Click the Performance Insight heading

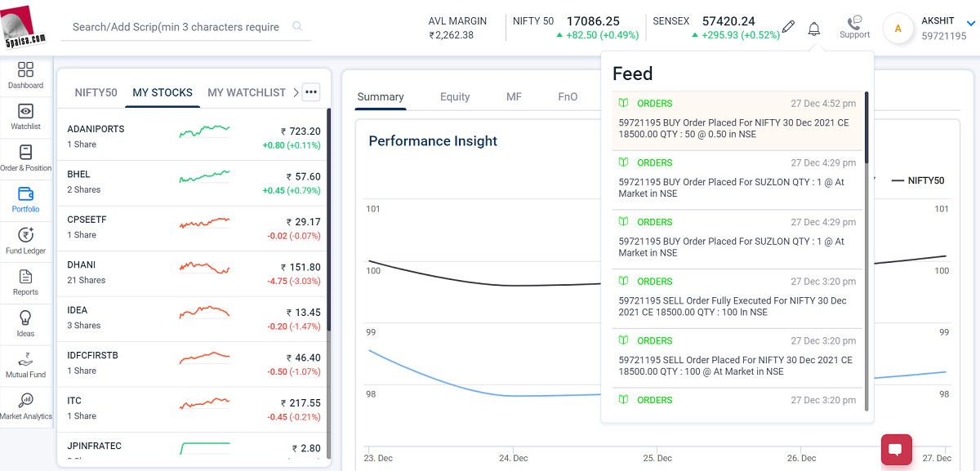tap(433, 141)
